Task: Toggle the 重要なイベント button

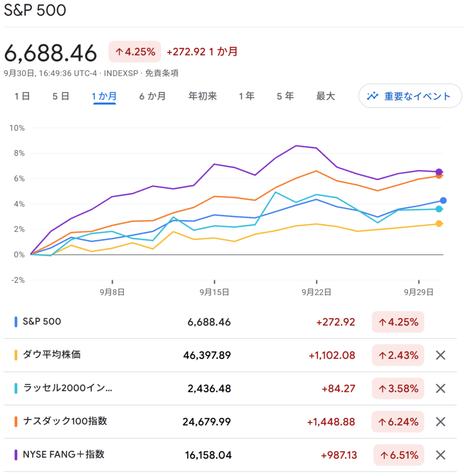Action: 410,96
